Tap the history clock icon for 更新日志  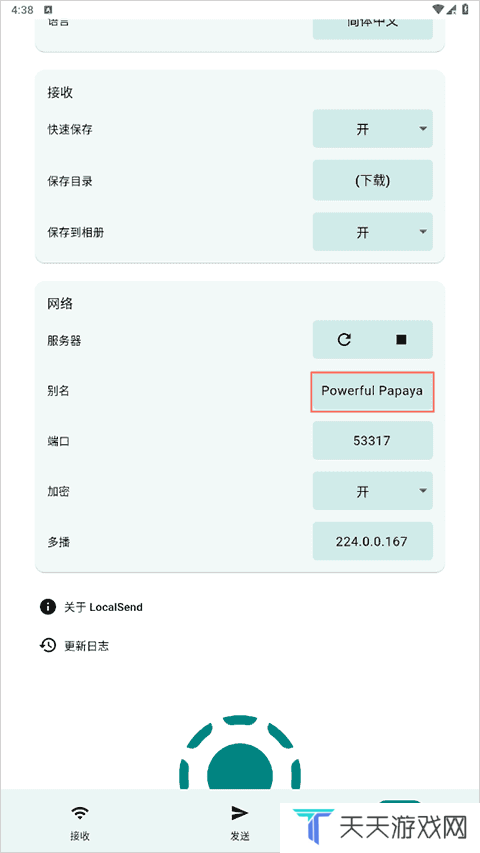48,646
